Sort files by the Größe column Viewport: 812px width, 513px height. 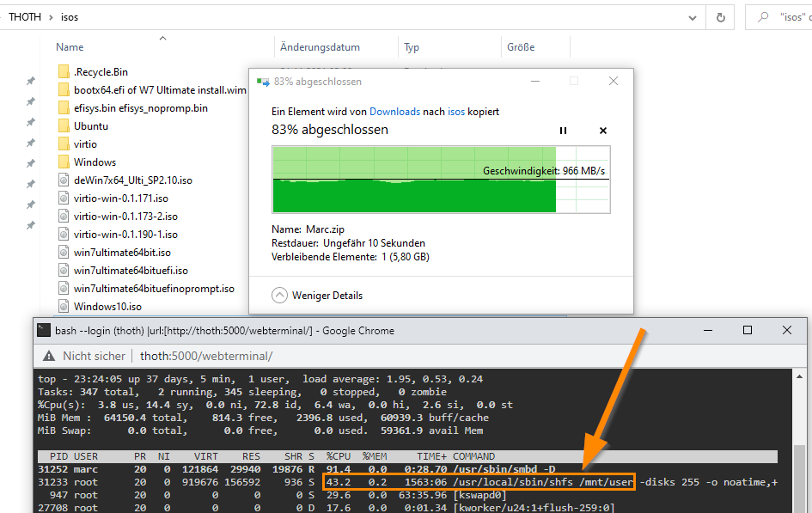[521, 47]
